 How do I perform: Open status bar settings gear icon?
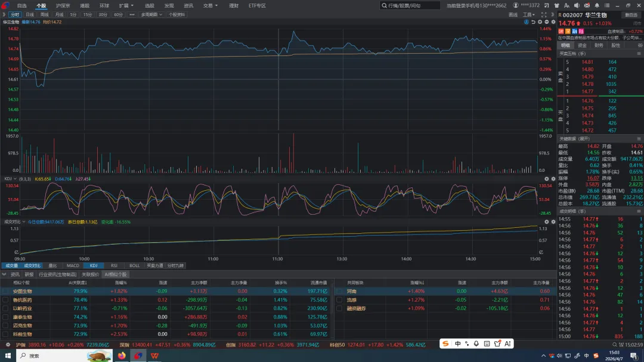click(7, 345)
